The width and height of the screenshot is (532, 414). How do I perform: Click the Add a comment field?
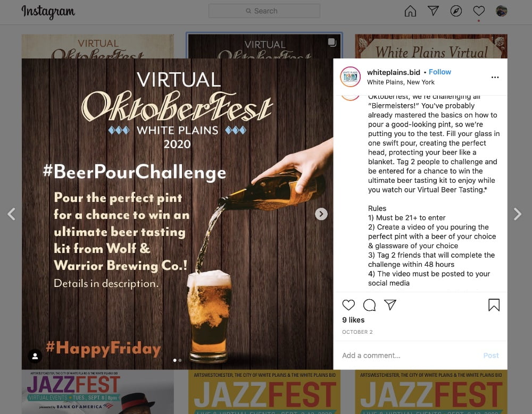point(411,356)
